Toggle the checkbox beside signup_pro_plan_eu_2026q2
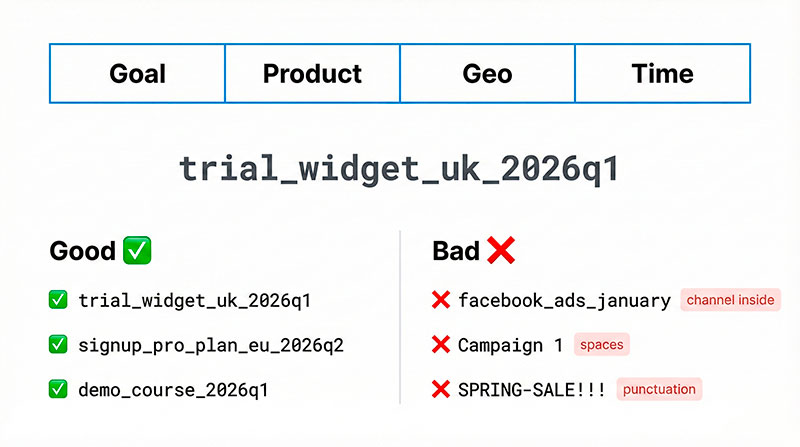800x447 pixels. 58,345
